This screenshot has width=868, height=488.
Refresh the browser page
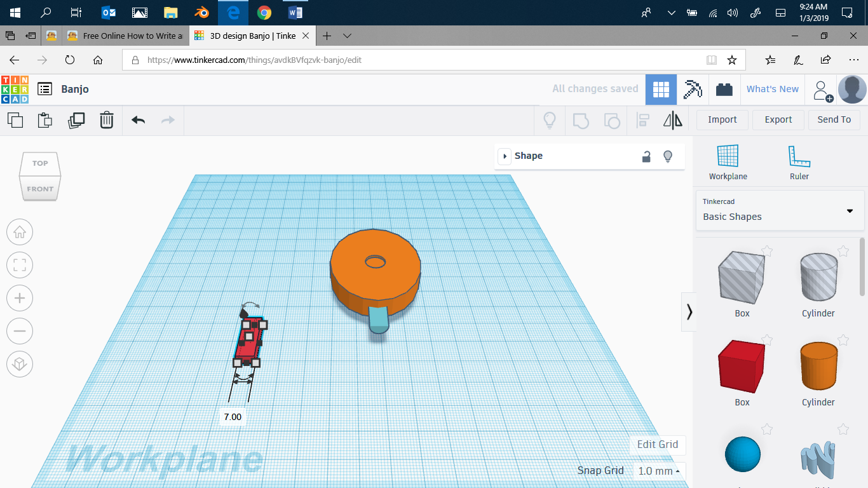point(70,60)
